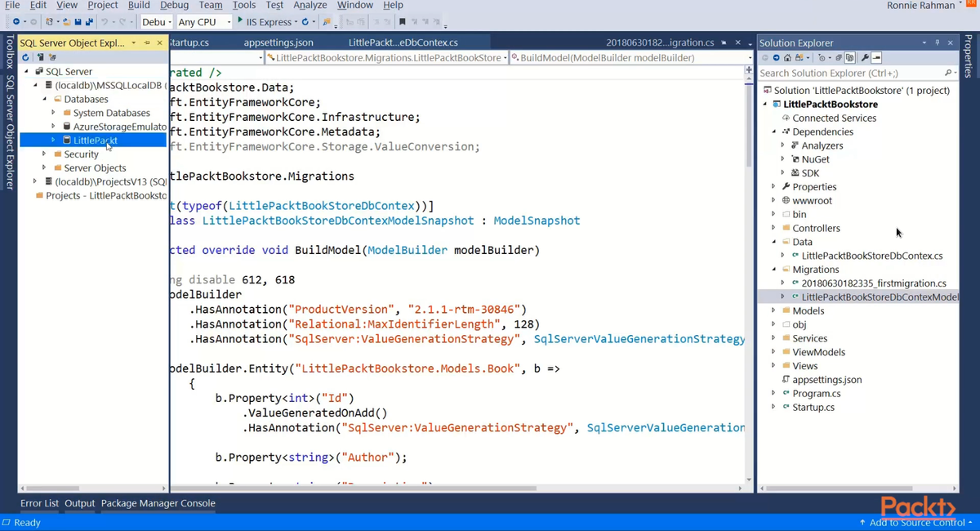Open the Any CPU platform dropdown
Image resolution: width=980 pixels, height=531 pixels.
coord(204,22)
